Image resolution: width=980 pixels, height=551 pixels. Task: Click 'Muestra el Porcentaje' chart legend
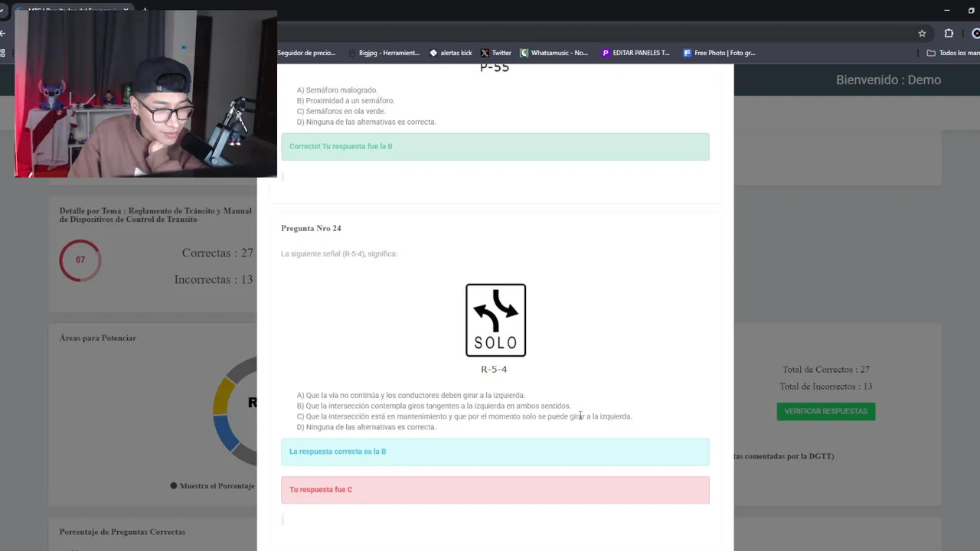[212, 486]
